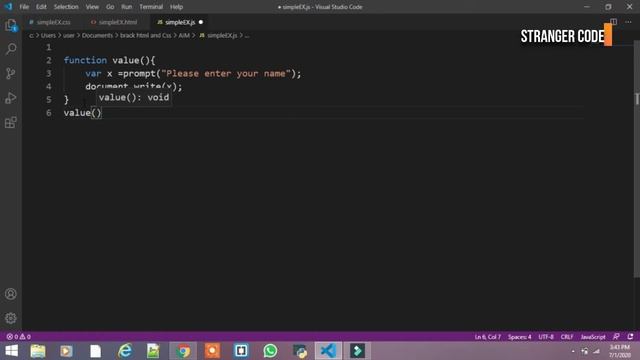Change encoding via UTF-8 status item

pos(546,337)
